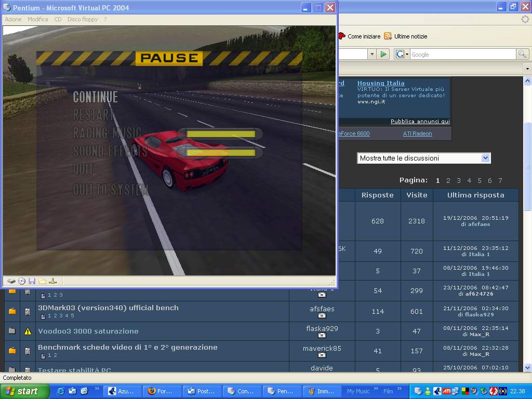The image size is (532, 399).
Task: Click the Internet Explorer icon in quick launch
Action: click(60, 391)
